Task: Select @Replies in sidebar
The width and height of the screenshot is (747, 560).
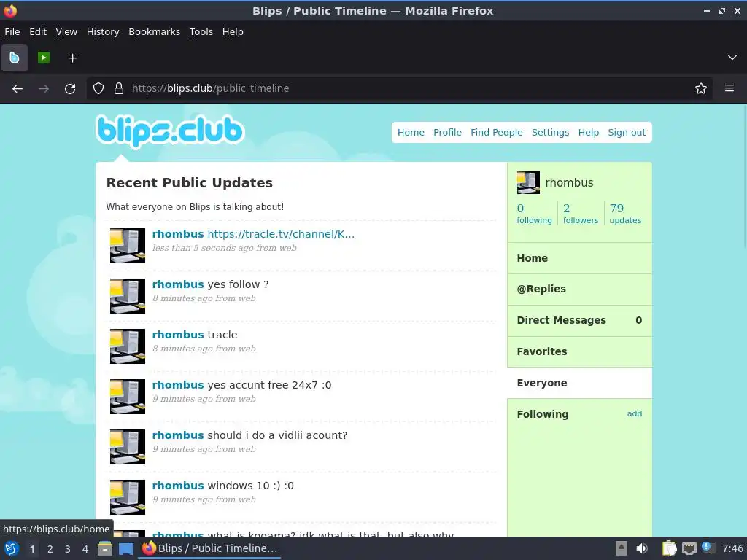Action: click(579, 289)
